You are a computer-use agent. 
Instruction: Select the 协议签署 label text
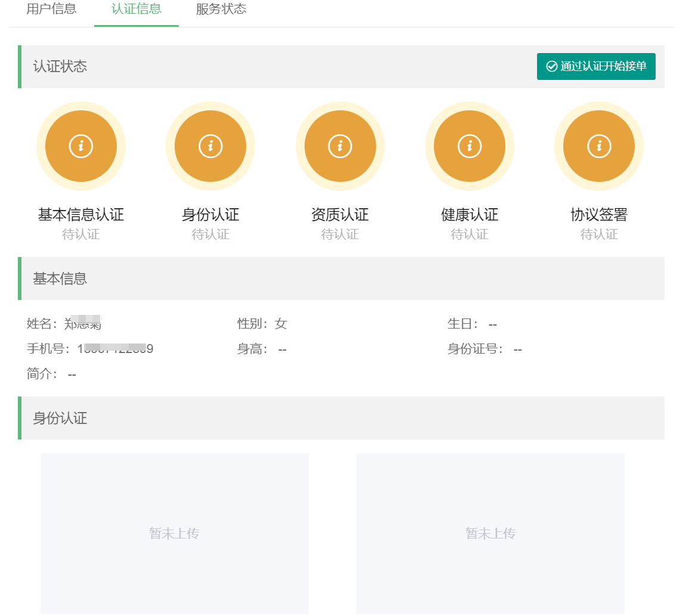599,215
